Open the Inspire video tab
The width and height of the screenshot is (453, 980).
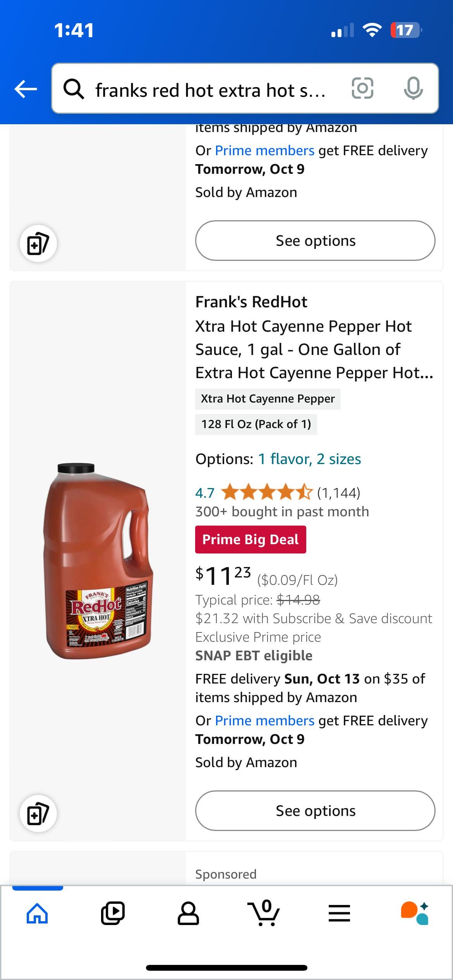113,913
